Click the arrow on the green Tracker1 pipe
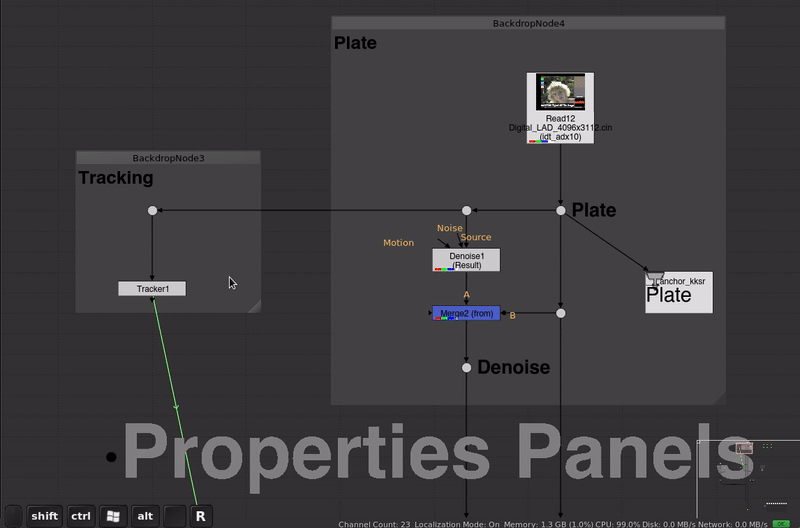The width and height of the screenshot is (800, 528). [x=176, y=407]
